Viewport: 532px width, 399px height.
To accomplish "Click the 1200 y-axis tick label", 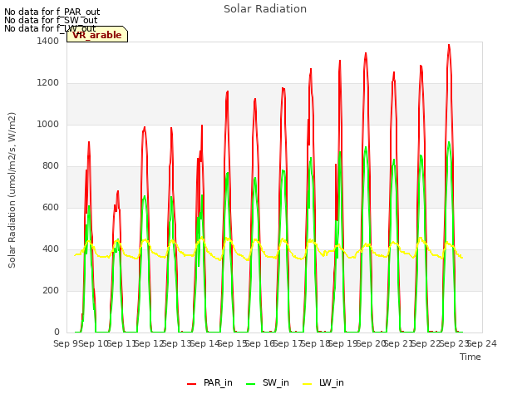I will [48, 83].
